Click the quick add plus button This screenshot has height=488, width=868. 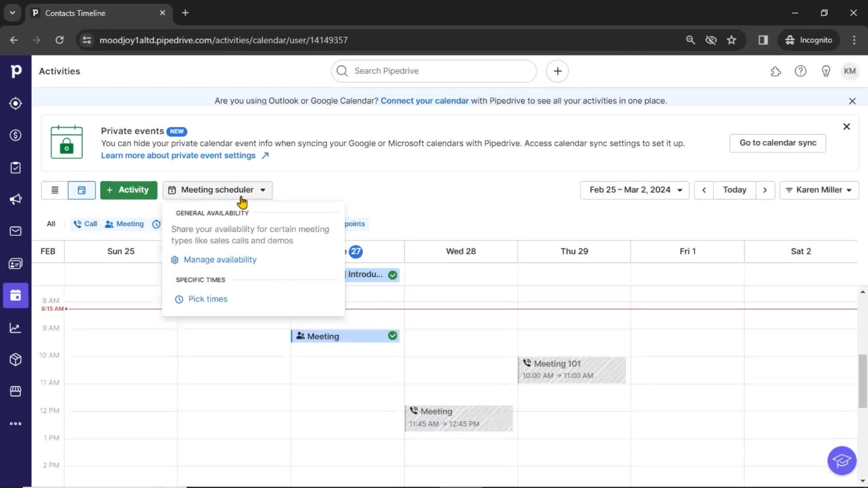557,71
